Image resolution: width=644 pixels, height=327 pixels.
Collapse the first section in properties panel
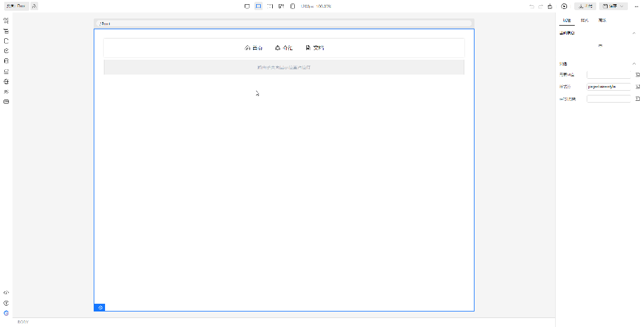tap(634, 33)
